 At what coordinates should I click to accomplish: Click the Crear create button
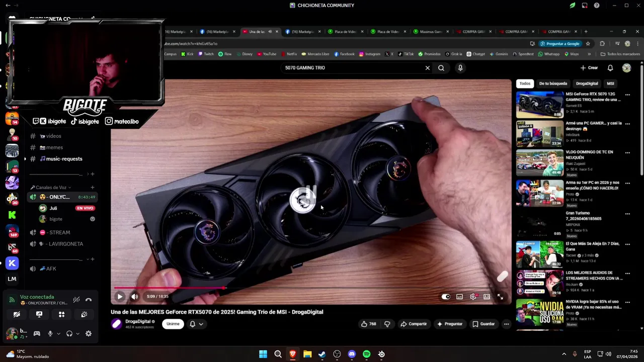589,68
